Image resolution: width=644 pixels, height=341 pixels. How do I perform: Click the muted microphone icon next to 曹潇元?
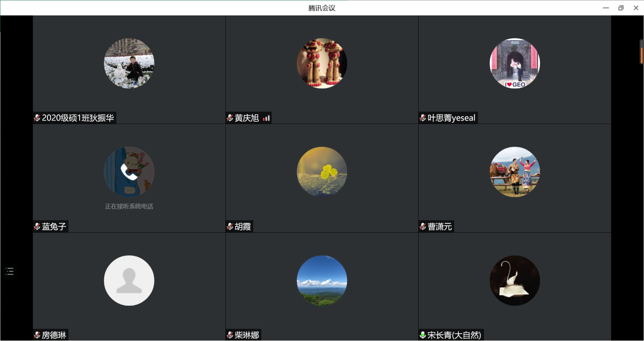423,226
